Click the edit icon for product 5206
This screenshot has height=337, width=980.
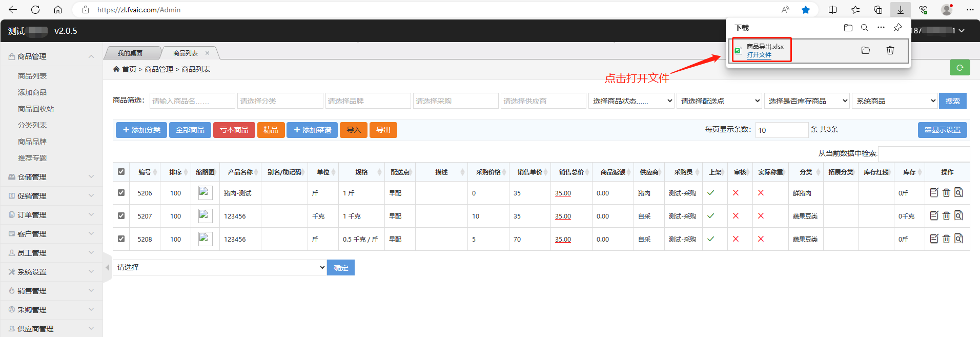tap(934, 193)
